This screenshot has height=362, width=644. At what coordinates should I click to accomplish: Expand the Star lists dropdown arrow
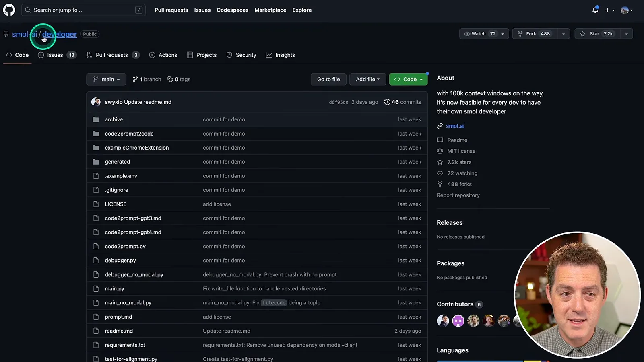tap(626, 34)
